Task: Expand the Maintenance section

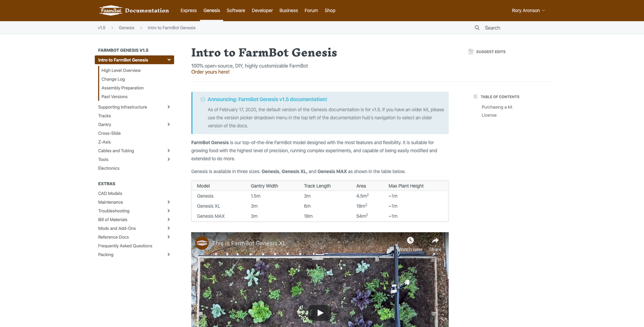Action: coord(169,202)
